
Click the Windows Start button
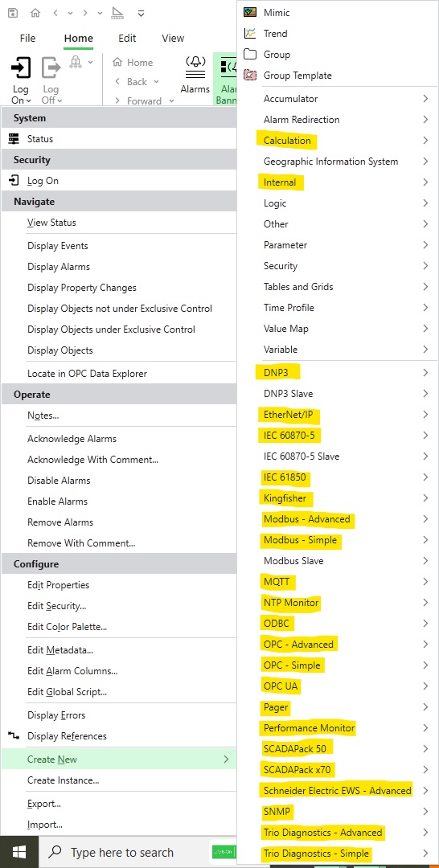[18, 852]
